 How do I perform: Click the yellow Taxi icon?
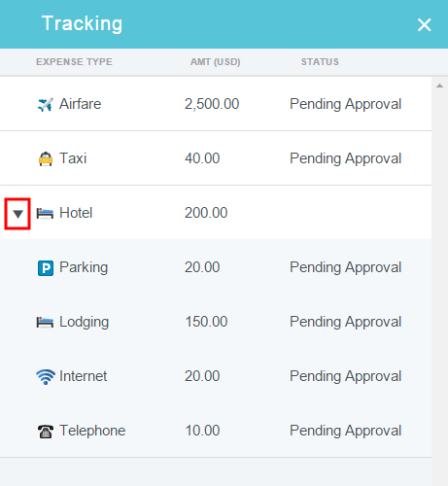46,158
